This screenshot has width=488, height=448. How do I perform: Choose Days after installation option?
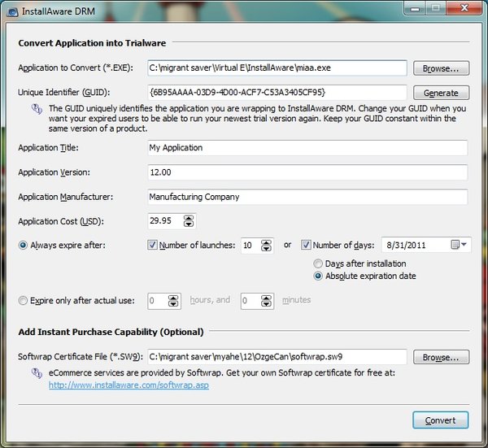coord(318,263)
